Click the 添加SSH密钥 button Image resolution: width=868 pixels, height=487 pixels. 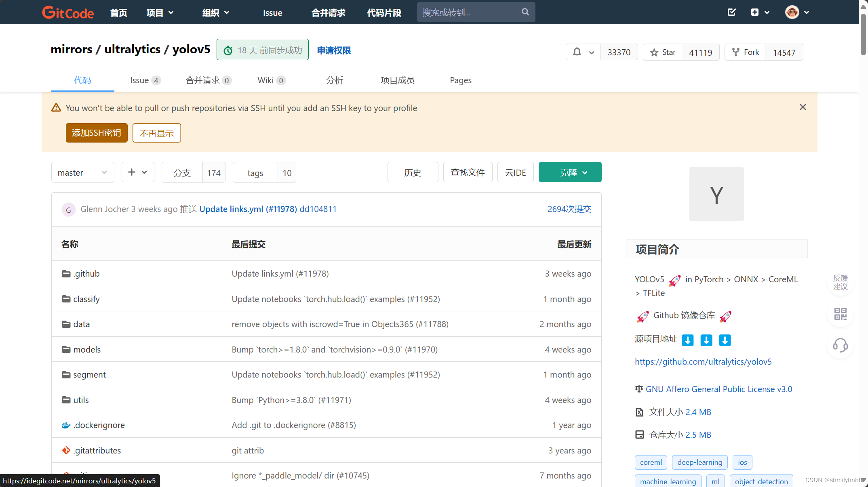[97, 133]
